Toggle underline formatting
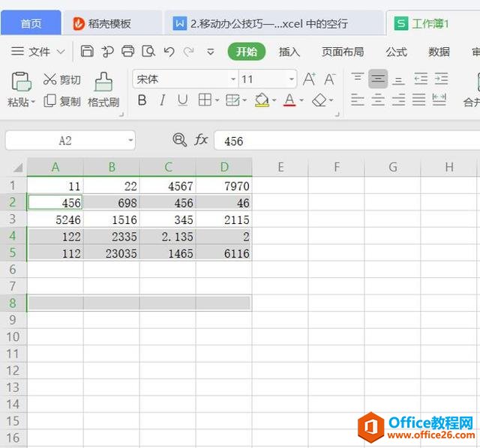This screenshot has width=480, height=448. pyautogui.click(x=183, y=100)
